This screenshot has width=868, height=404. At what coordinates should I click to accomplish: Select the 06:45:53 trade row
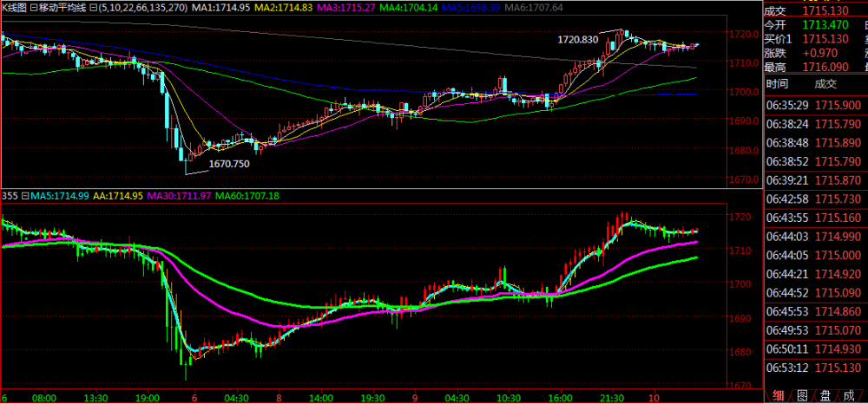coord(814,312)
